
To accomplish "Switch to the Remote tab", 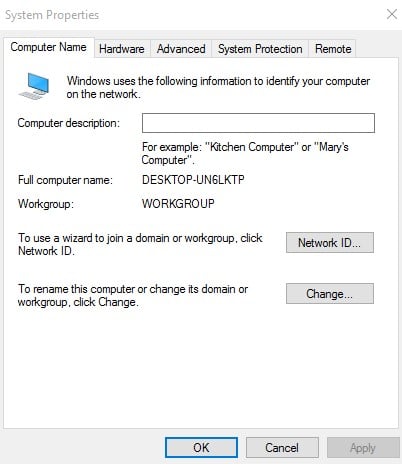I will tap(333, 49).
